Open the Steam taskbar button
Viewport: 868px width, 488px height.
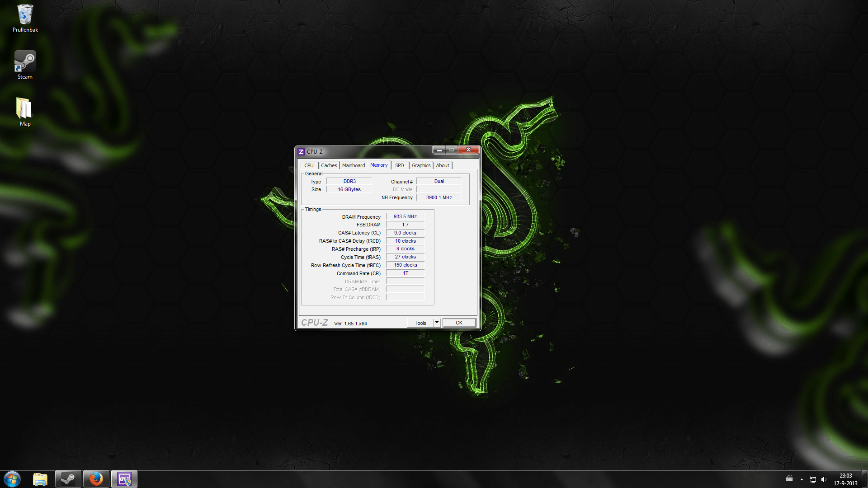68,479
